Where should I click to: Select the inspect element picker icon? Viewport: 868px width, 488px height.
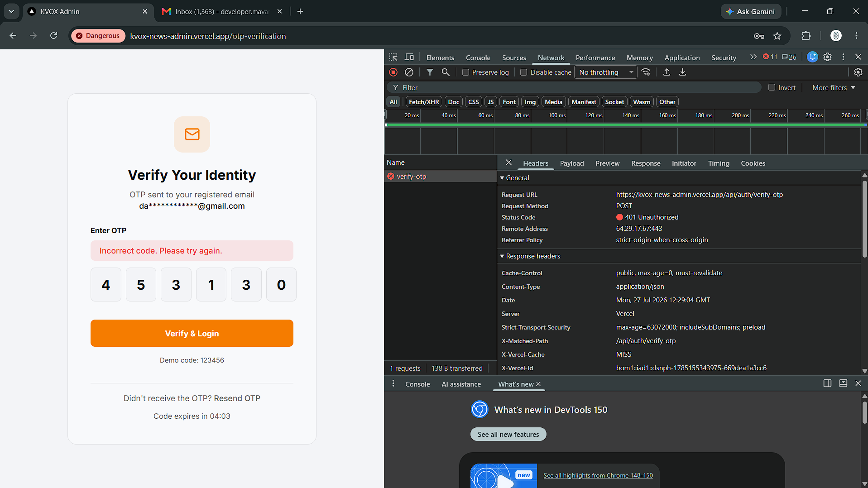click(393, 57)
